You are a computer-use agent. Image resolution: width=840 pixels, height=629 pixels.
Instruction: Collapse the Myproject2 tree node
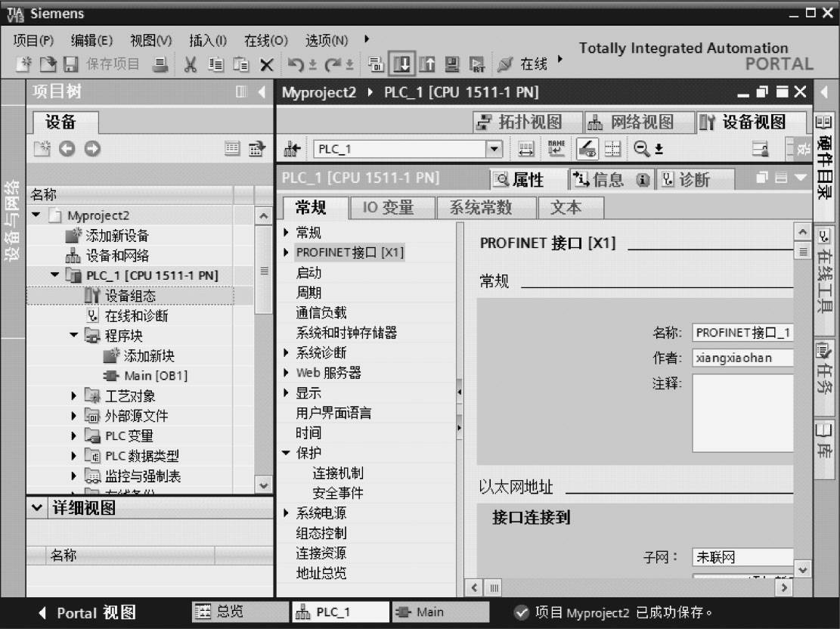36,215
